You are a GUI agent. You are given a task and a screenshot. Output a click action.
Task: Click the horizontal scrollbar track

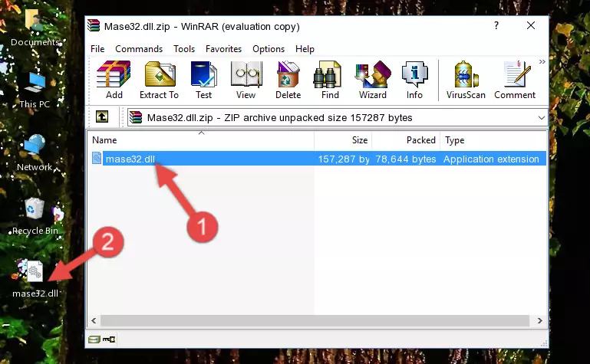[315, 321]
